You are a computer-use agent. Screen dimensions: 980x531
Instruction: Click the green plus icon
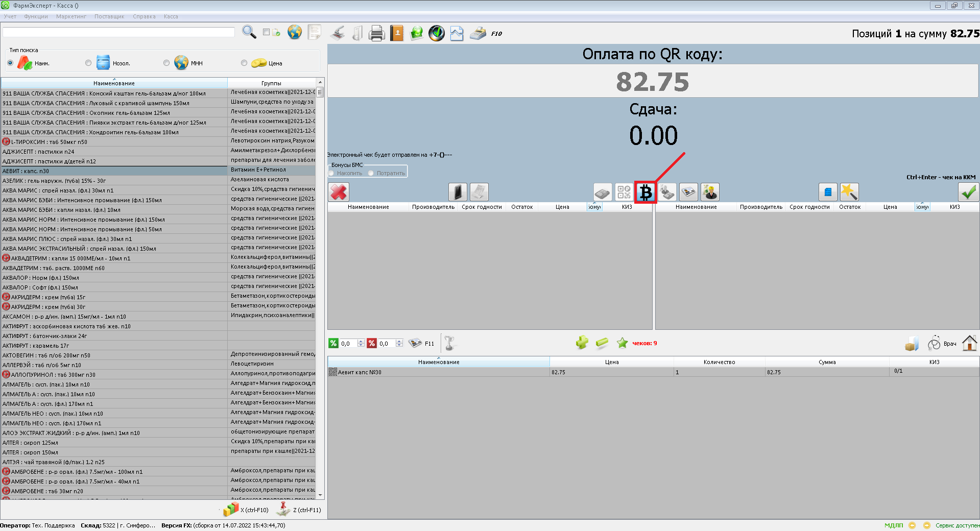pos(582,343)
